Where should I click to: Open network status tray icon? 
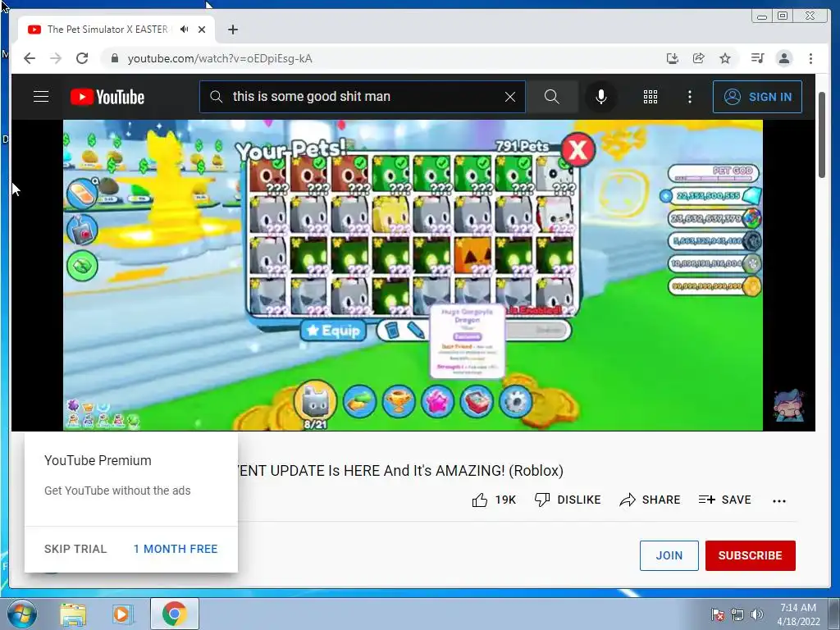point(737,614)
